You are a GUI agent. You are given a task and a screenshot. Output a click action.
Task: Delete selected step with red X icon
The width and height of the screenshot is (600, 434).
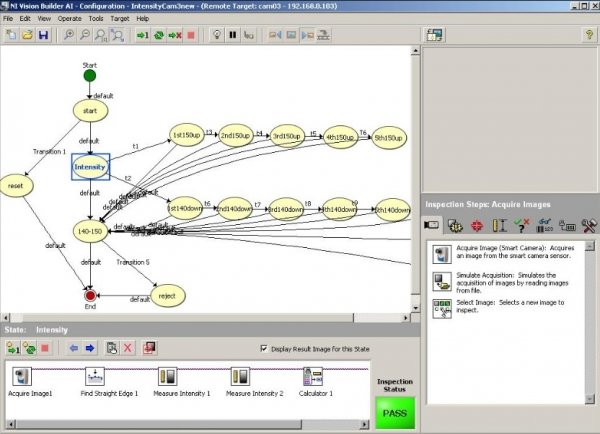128,348
